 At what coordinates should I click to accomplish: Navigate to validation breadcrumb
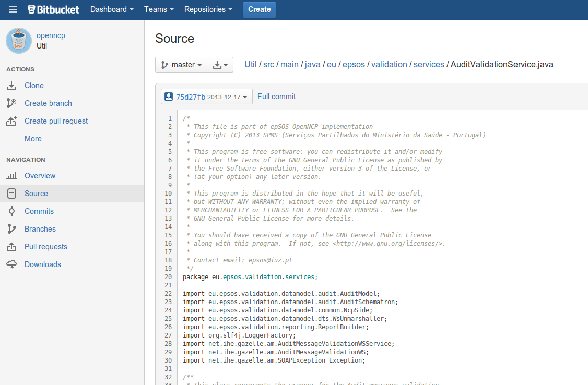[389, 64]
